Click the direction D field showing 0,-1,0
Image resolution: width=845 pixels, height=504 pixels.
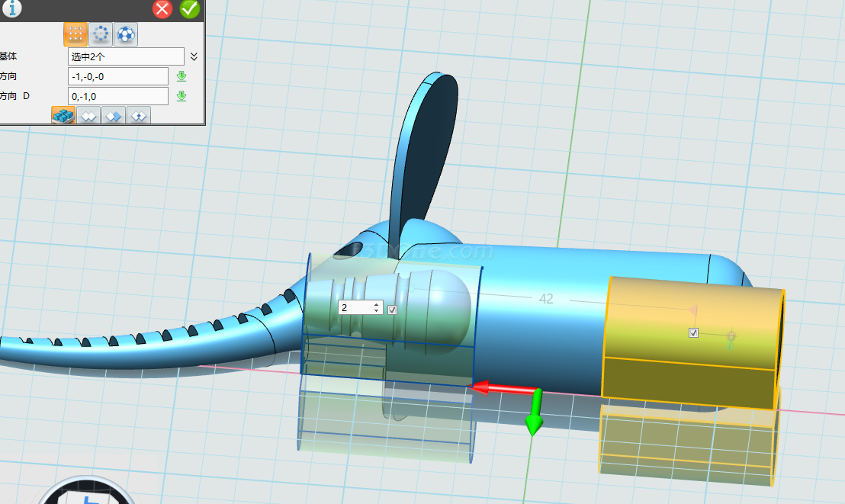(x=117, y=96)
